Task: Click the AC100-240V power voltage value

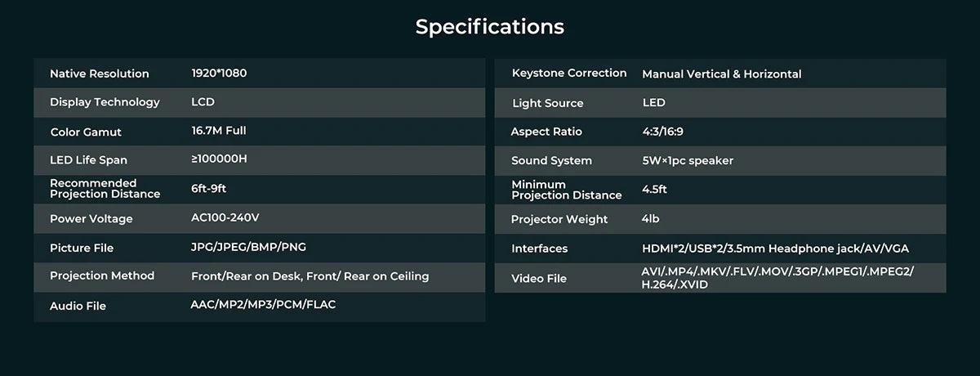Action: [x=225, y=218]
